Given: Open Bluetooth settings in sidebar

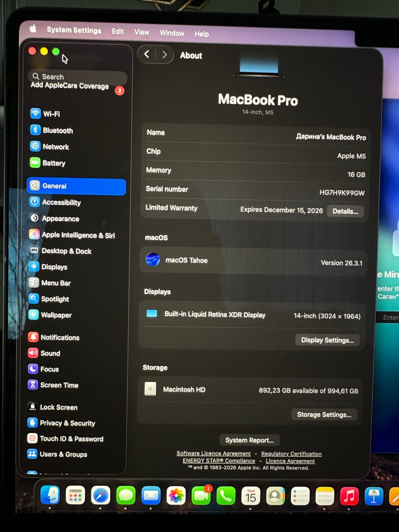Looking at the screenshot, I should pos(52,130).
